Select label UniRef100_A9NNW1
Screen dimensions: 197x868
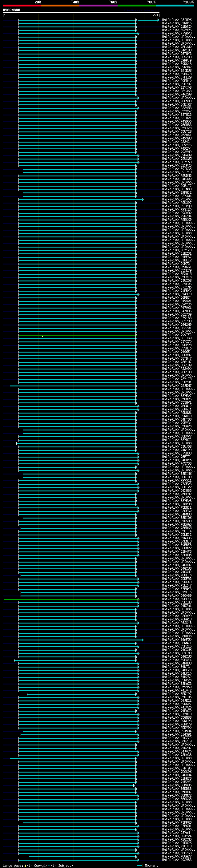coord(177,413)
